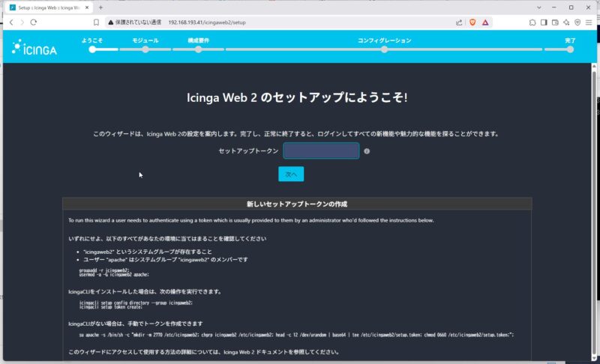Click the 完了 wizard step

tap(570, 40)
